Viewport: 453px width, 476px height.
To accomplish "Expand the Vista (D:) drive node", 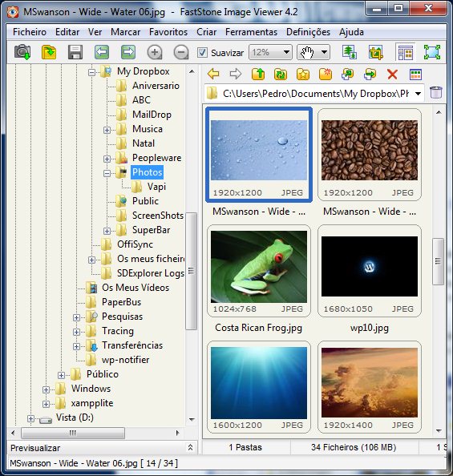I will click(x=30, y=418).
